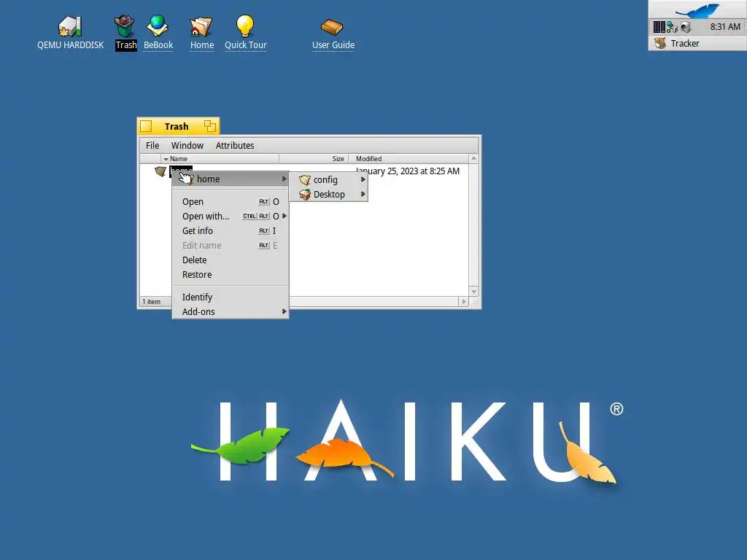Click the ProcessController bars tray icon
This screenshot has height=560, width=747.
(659, 27)
